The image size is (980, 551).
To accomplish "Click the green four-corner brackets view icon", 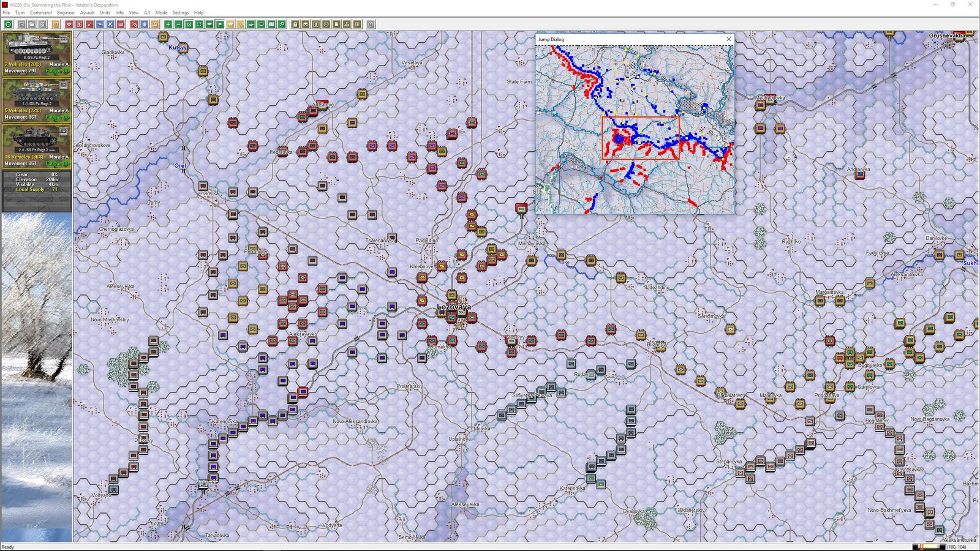I will pyautogui.click(x=199, y=24).
